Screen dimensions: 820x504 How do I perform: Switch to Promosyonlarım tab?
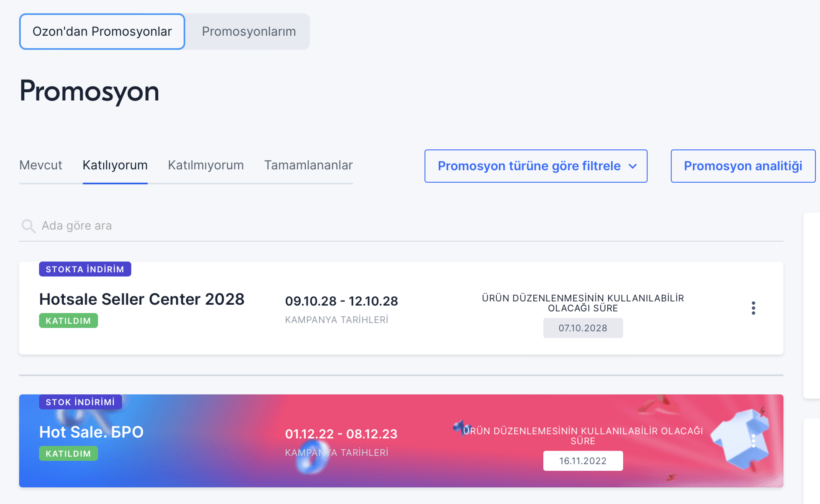(x=249, y=32)
